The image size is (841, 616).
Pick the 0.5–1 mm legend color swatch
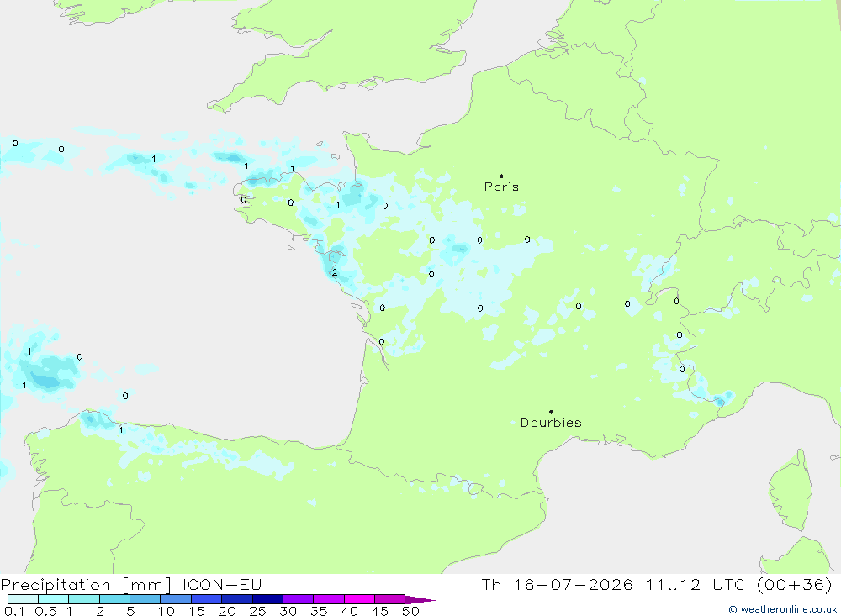coord(54,599)
